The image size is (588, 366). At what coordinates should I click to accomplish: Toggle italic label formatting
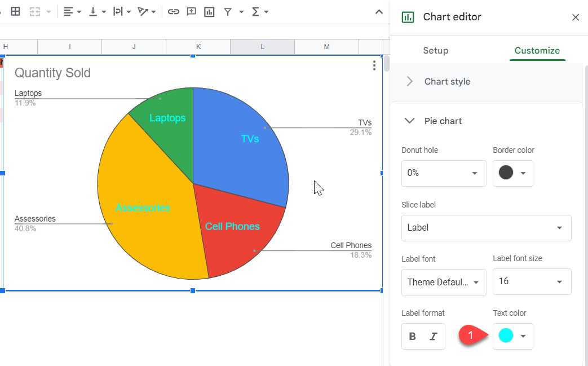click(434, 336)
